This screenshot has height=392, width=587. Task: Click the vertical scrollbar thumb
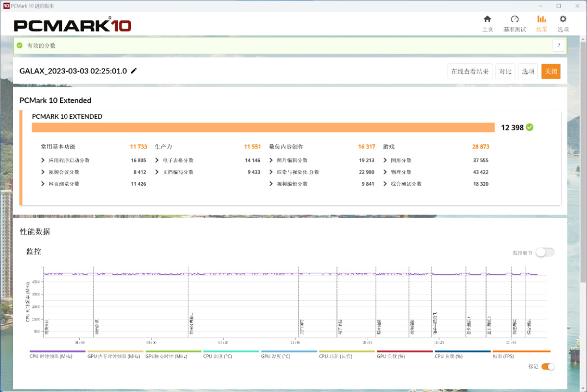click(x=583, y=162)
